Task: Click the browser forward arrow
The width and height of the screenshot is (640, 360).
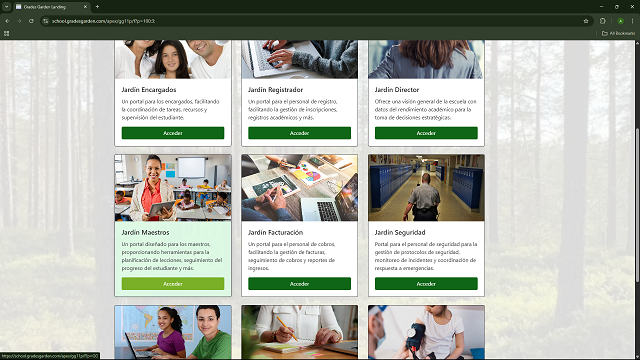Action: (19, 21)
